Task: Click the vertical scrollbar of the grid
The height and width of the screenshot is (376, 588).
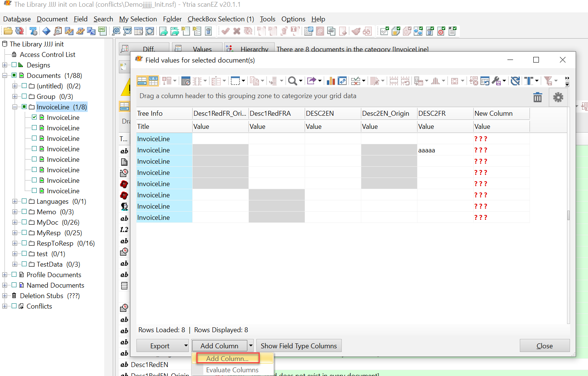Action: tap(568, 215)
